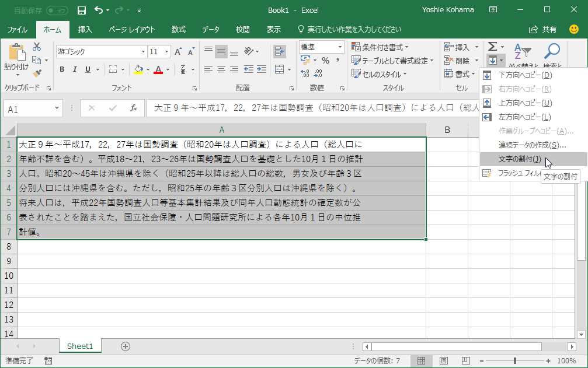This screenshot has width=588, height=368.
Task: Toggle Bold formatting
Action: [62, 69]
